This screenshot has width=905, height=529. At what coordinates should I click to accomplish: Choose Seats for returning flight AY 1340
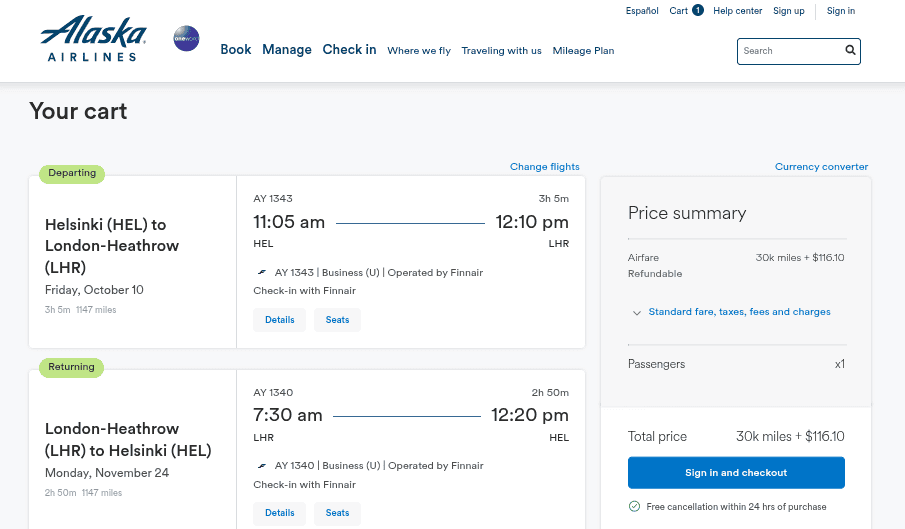coord(337,513)
